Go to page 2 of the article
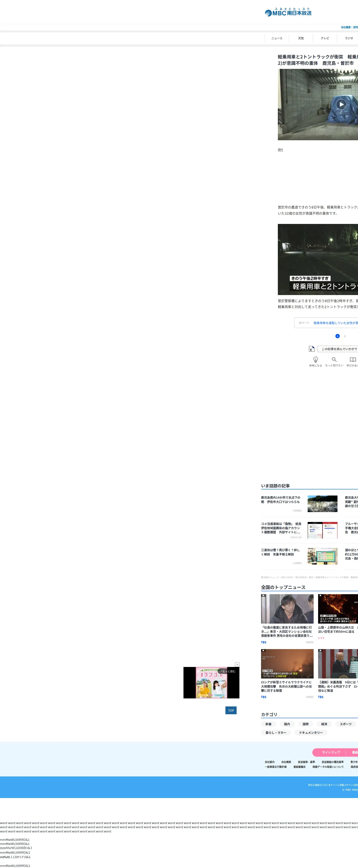The height and width of the screenshot is (868, 358). pyautogui.click(x=345, y=336)
